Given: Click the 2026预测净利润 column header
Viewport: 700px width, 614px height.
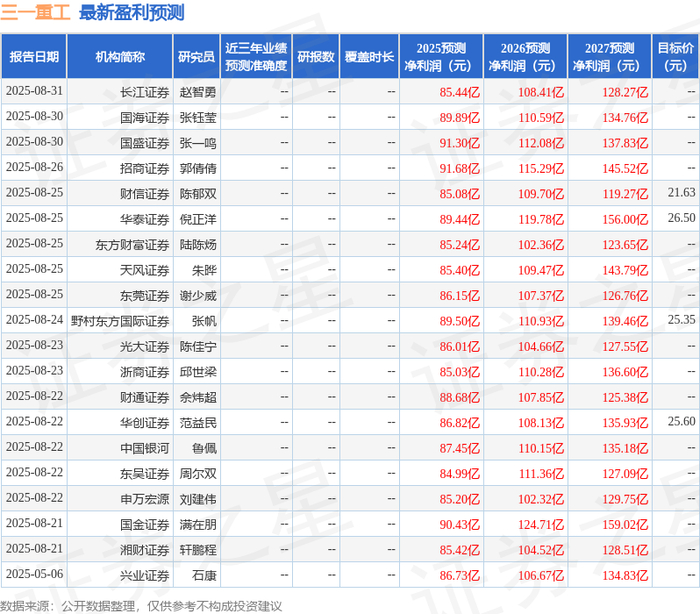Looking at the screenshot, I should click(x=525, y=57).
